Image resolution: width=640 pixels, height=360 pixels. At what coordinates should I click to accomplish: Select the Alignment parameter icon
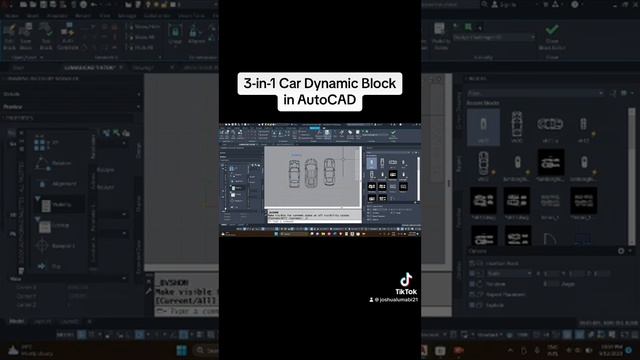42,184
